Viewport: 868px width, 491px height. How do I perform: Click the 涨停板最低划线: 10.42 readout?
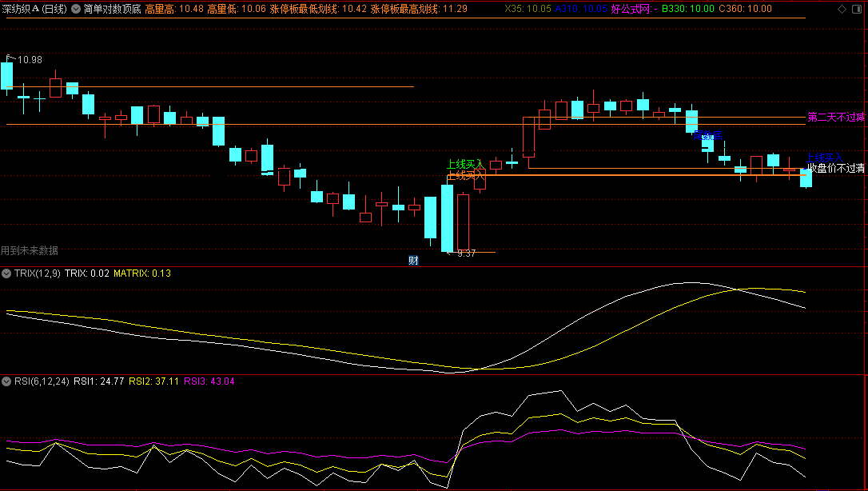pyautogui.click(x=318, y=9)
